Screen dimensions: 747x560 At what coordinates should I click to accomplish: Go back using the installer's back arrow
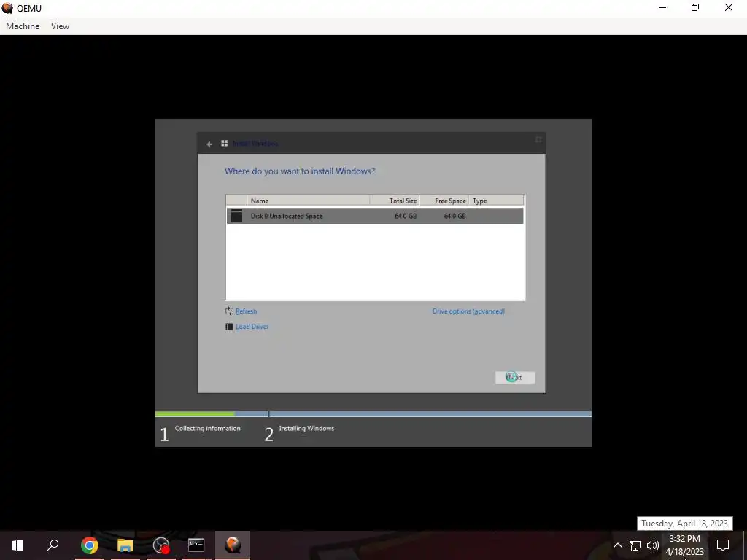coord(209,144)
